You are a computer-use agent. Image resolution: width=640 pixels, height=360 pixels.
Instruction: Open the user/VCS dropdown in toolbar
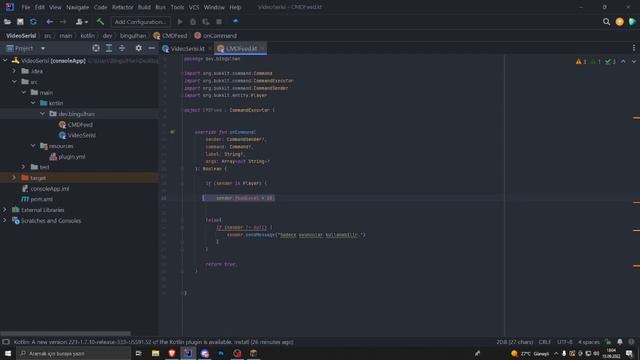81,22
